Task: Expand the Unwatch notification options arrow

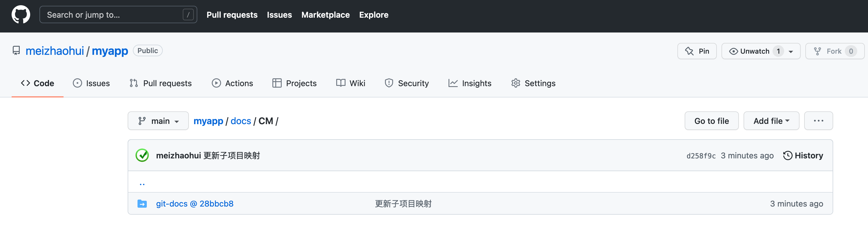Action: (791, 52)
